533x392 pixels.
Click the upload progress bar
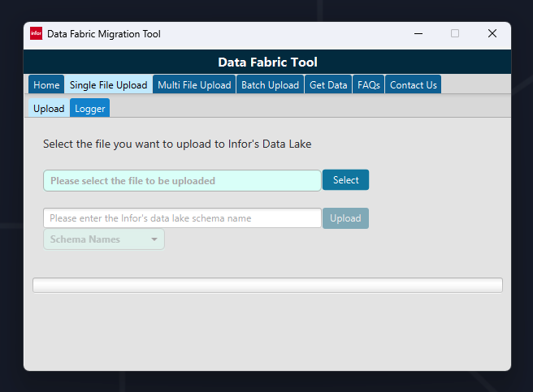coord(267,286)
